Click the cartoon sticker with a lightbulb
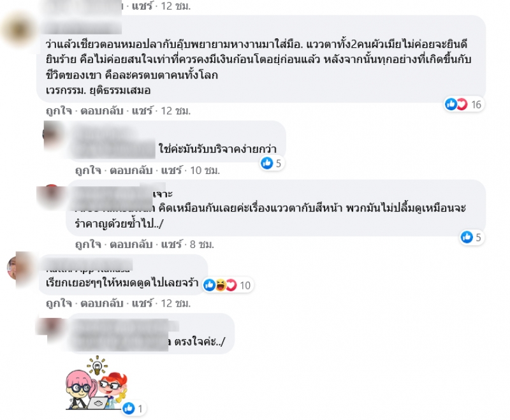Screen dimensions: 510x420 click(97, 383)
